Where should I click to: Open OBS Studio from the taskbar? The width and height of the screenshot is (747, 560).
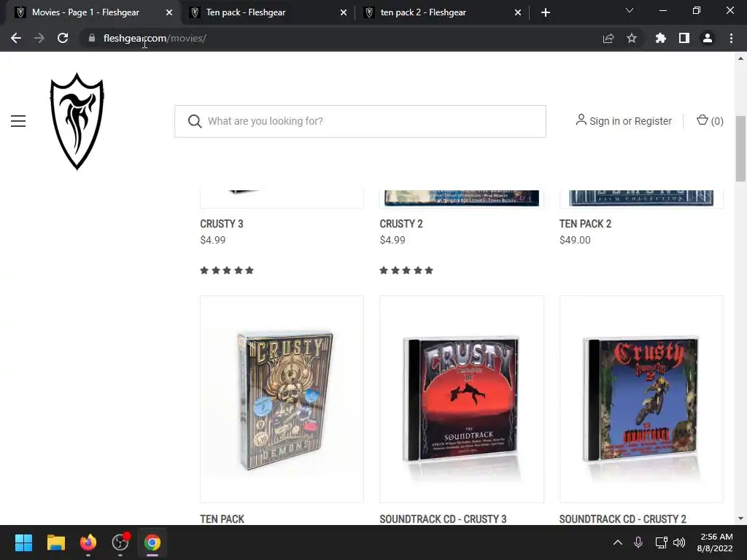pos(120,542)
